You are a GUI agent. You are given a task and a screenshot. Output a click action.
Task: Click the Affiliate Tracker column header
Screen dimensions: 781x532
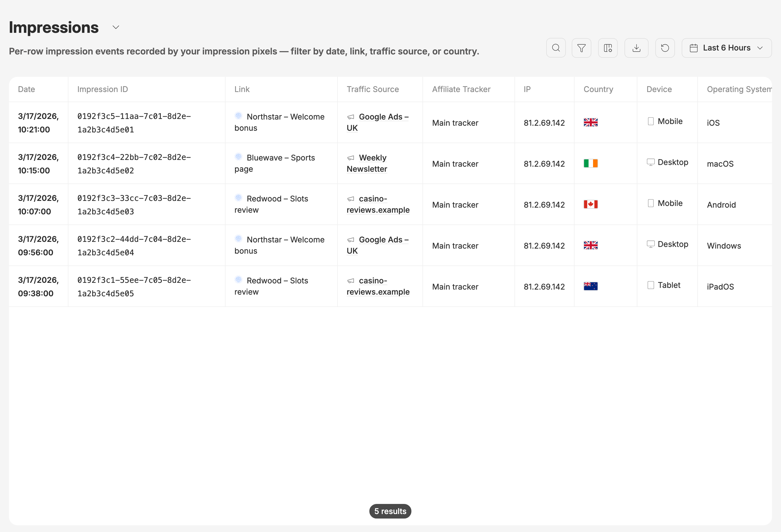pyautogui.click(x=461, y=90)
